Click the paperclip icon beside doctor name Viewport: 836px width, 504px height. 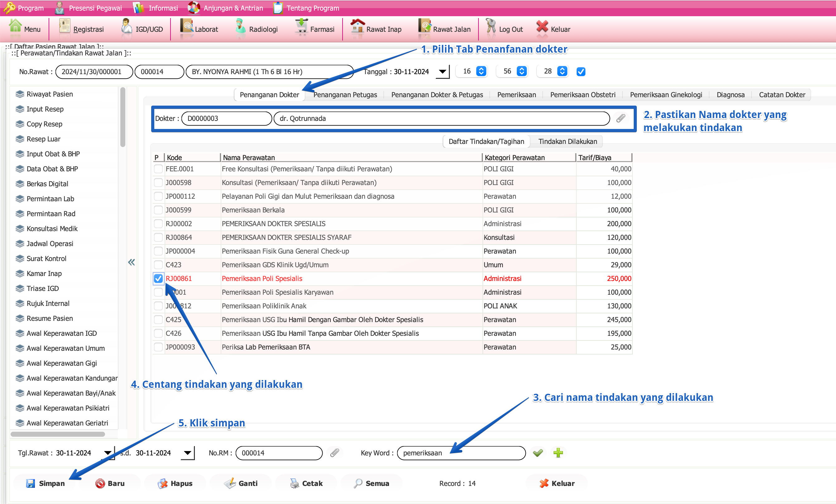(x=621, y=118)
